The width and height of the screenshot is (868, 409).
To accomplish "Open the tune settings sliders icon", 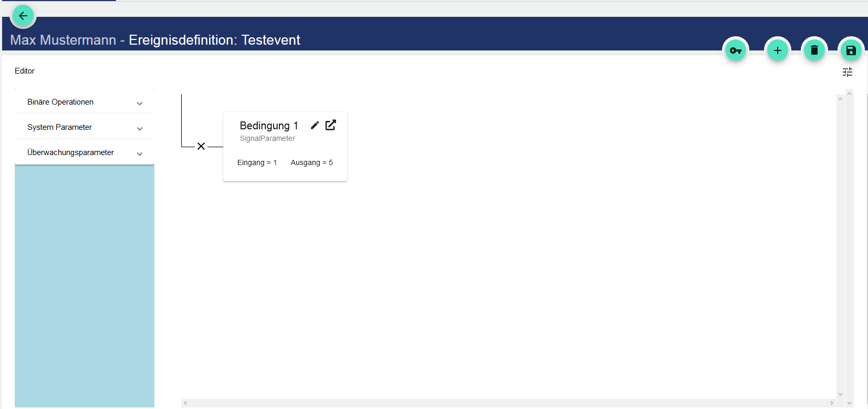I will (848, 72).
